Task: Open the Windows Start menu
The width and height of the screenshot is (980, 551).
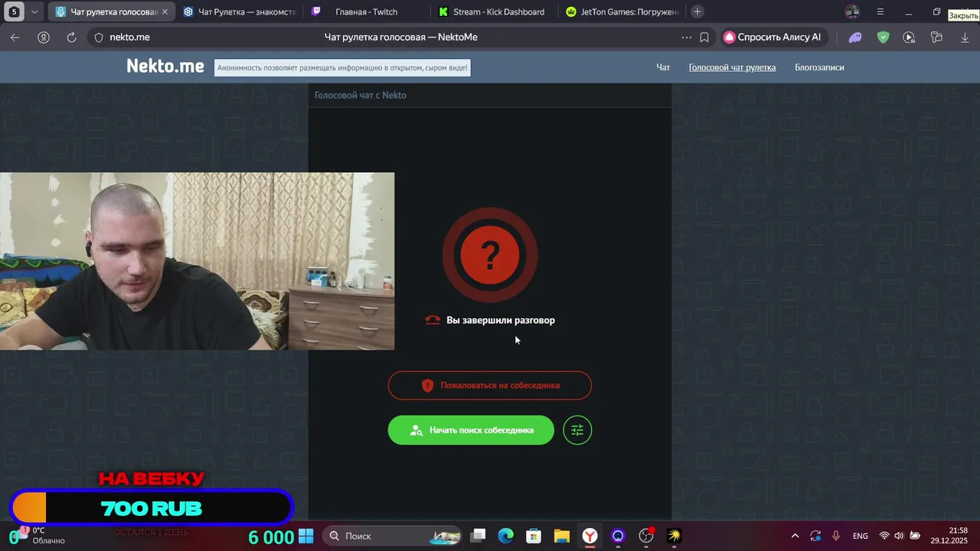Action: (x=305, y=536)
